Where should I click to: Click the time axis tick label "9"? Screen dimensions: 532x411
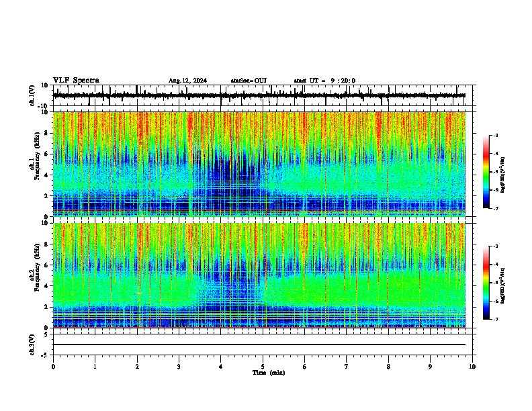[x=430, y=367]
